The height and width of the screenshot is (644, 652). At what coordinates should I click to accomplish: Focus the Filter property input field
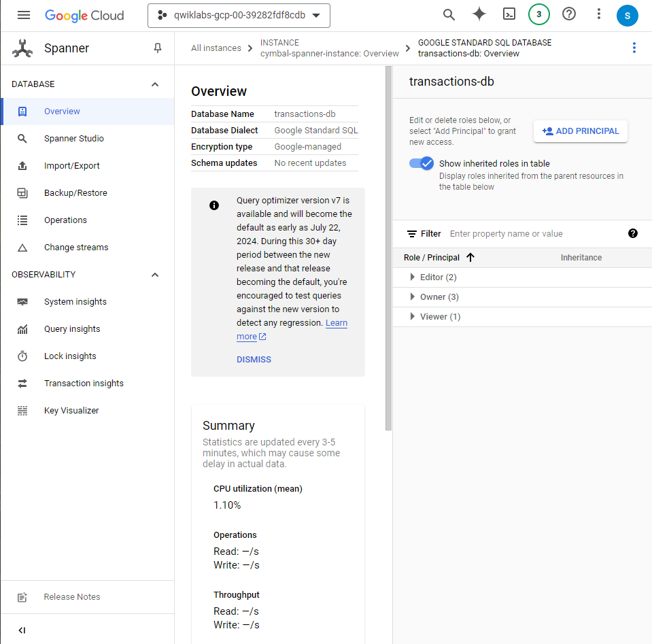[x=536, y=234]
